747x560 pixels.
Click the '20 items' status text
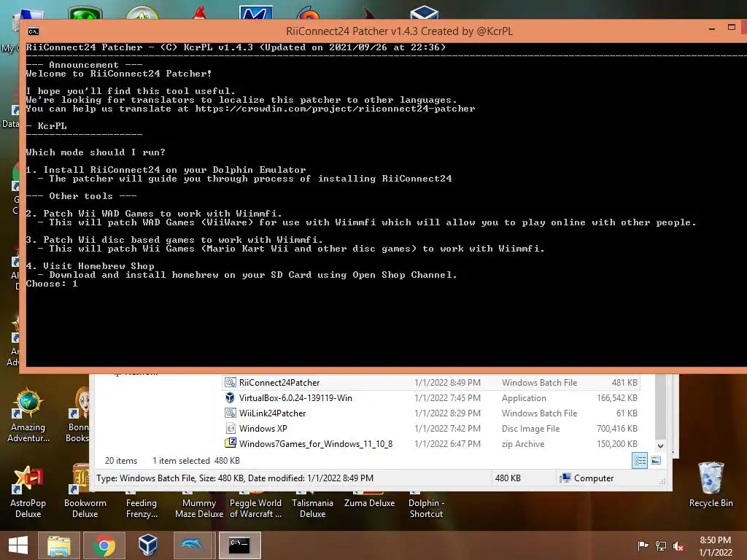pos(121,461)
